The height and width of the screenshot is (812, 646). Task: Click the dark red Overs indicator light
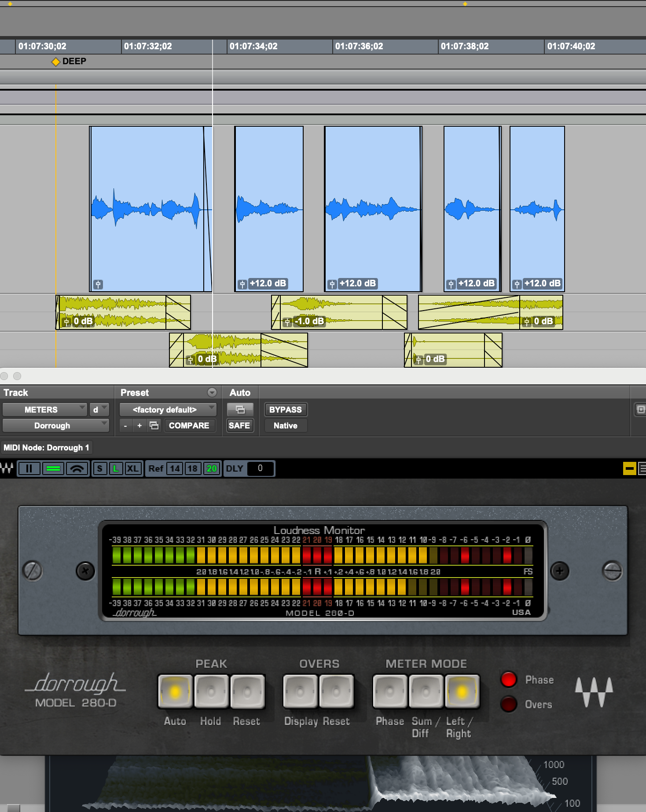[x=508, y=704]
